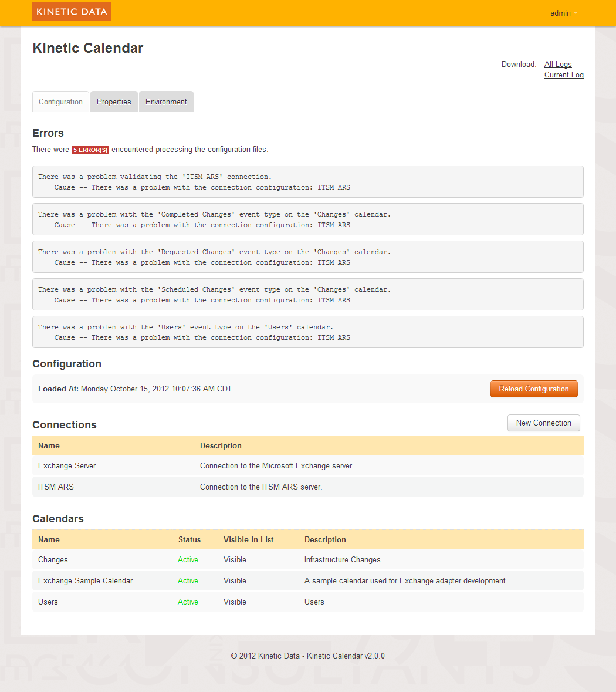This screenshot has width=616, height=692.
Task: Open the Exchange Sample Calendar row
Action: coord(308,581)
